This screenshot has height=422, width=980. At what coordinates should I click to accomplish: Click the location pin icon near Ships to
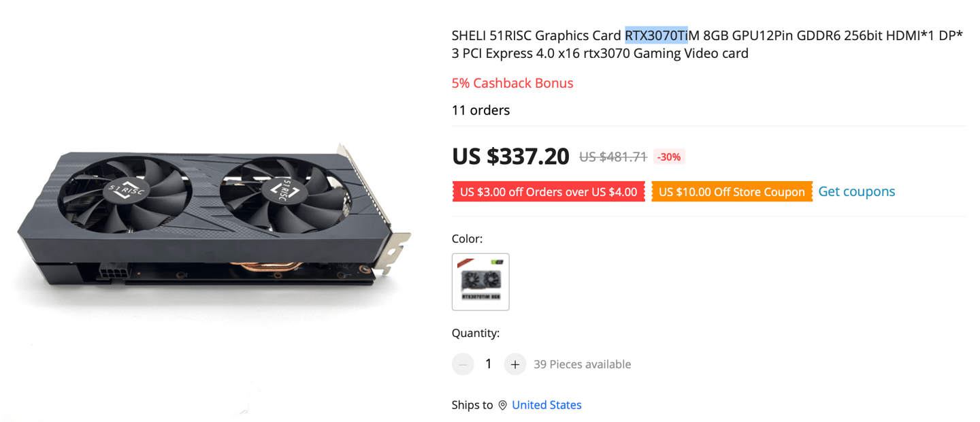point(502,404)
